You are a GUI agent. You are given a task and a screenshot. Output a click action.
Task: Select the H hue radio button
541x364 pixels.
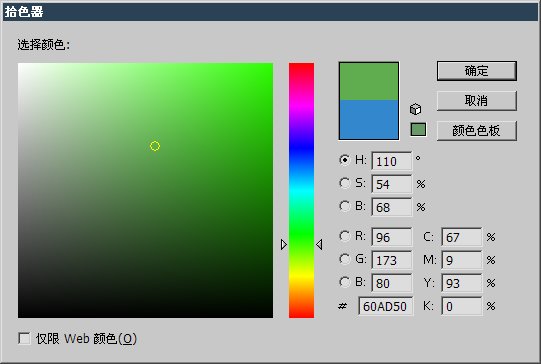(x=344, y=160)
